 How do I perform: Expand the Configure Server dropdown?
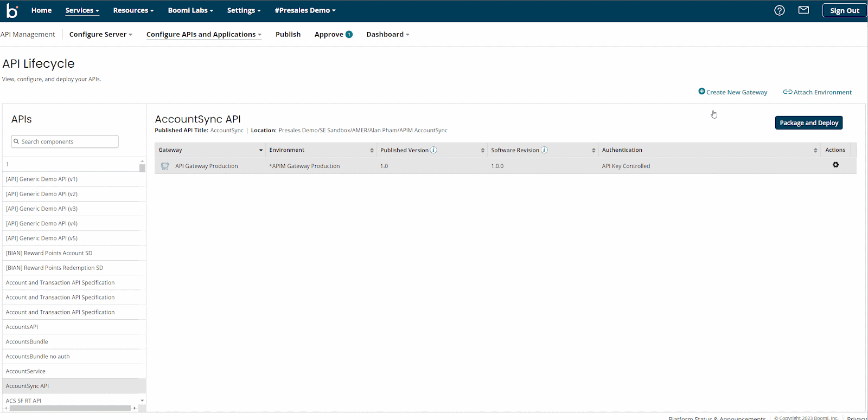click(100, 34)
